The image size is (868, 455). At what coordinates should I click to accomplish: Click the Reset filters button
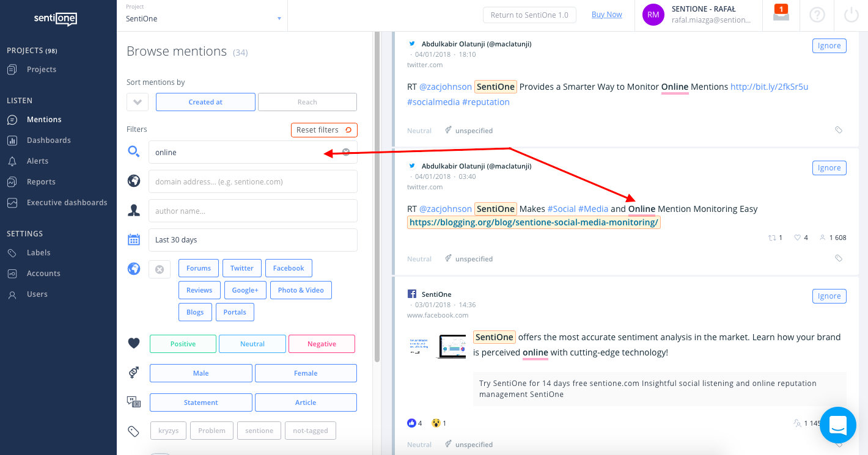tap(324, 130)
